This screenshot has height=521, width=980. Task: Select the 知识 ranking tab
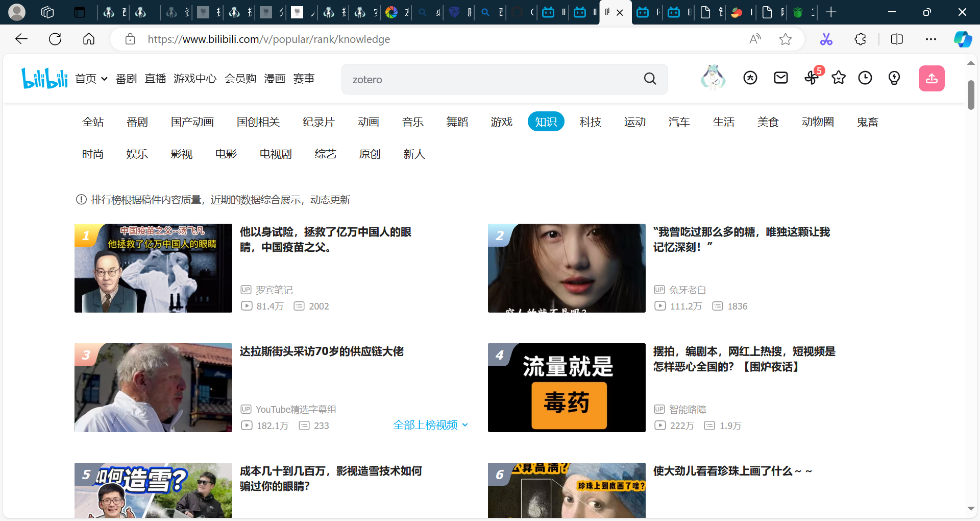tap(546, 122)
